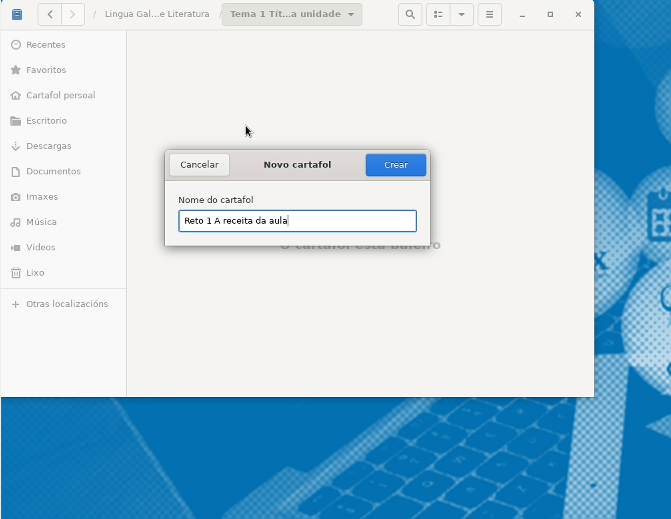
Task: Open the Música folder
Action: coord(41,222)
